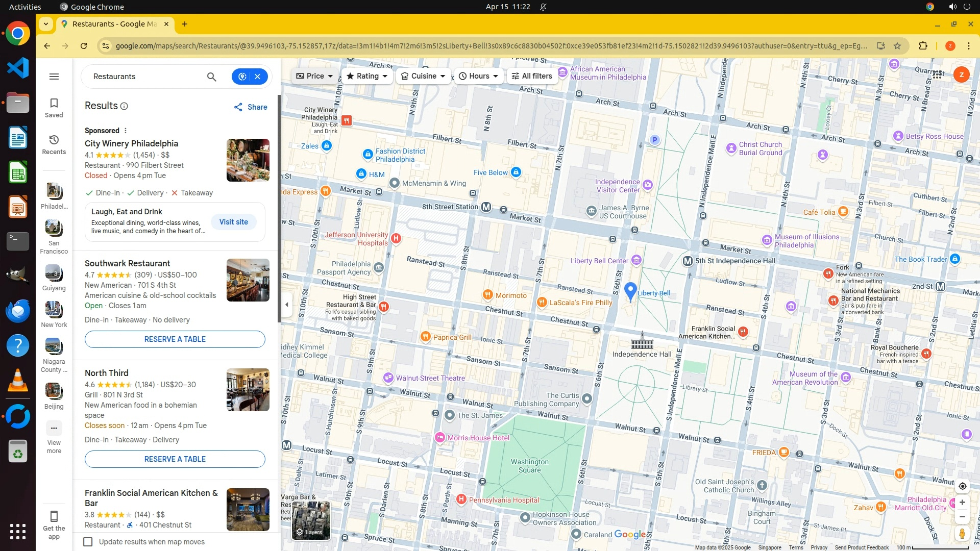The image size is (980, 551).
Task: Click Visit site for City Winery
Action: [x=234, y=222]
